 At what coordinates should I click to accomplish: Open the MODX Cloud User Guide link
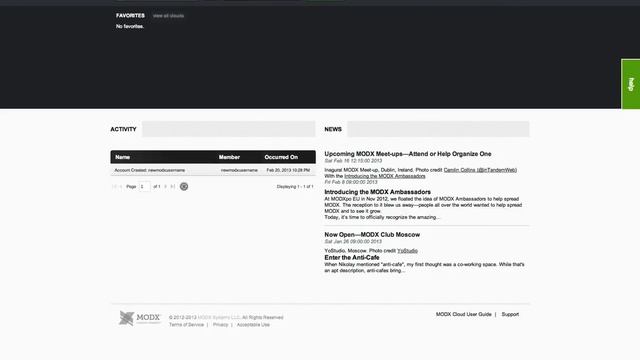pos(464,315)
